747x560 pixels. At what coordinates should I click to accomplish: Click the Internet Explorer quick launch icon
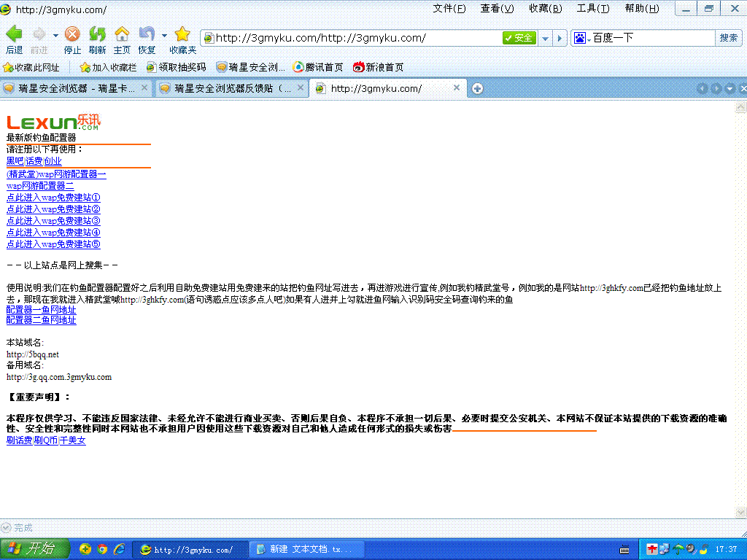119,550
